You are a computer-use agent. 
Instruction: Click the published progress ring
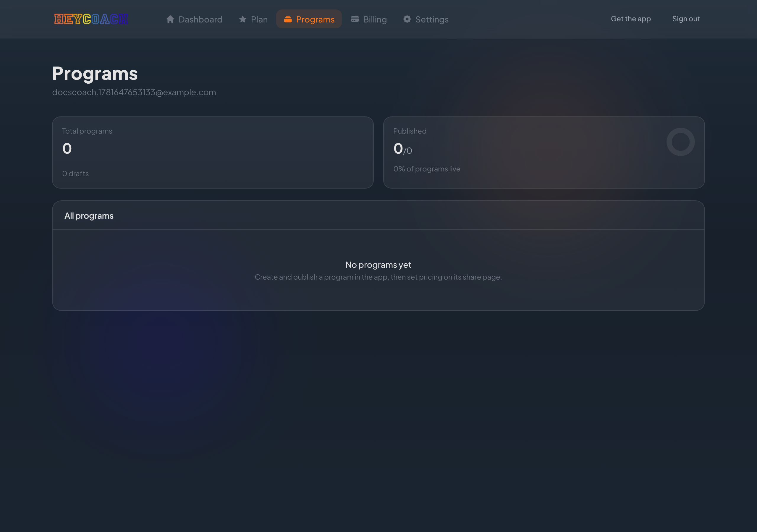pyautogui.click(x=680, y=142)
